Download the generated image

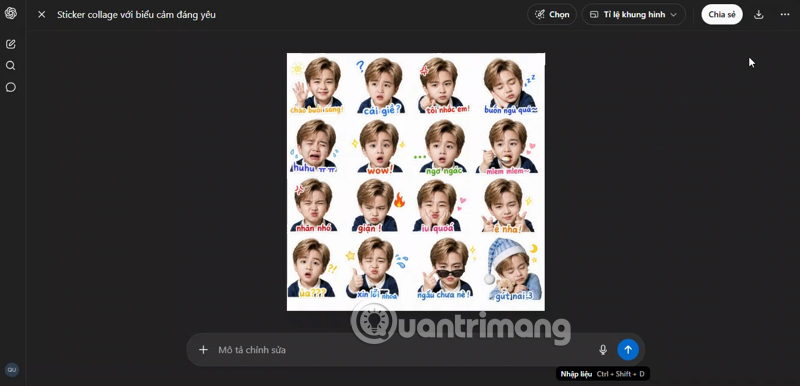pyautogui.click(x=759, y=15)
